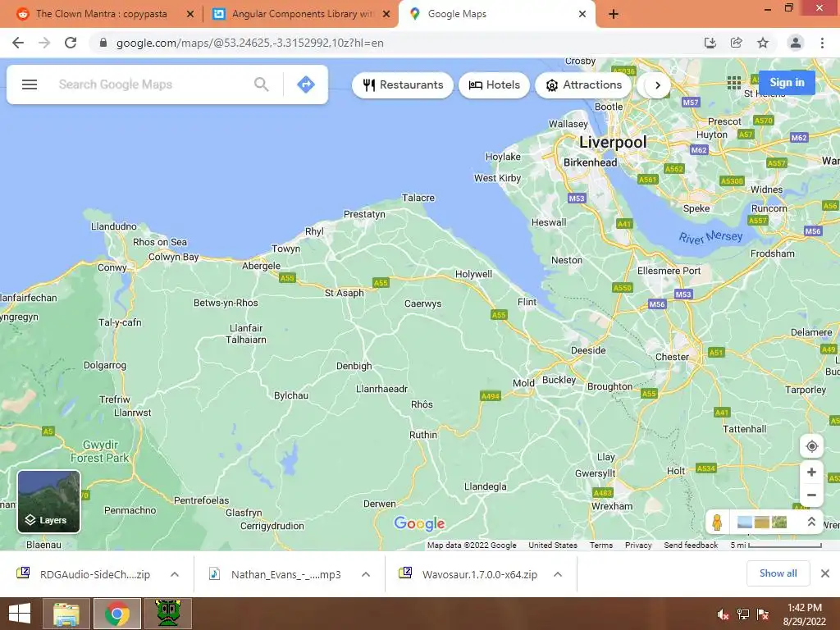Click the search magnifier icon

point(261,84)
